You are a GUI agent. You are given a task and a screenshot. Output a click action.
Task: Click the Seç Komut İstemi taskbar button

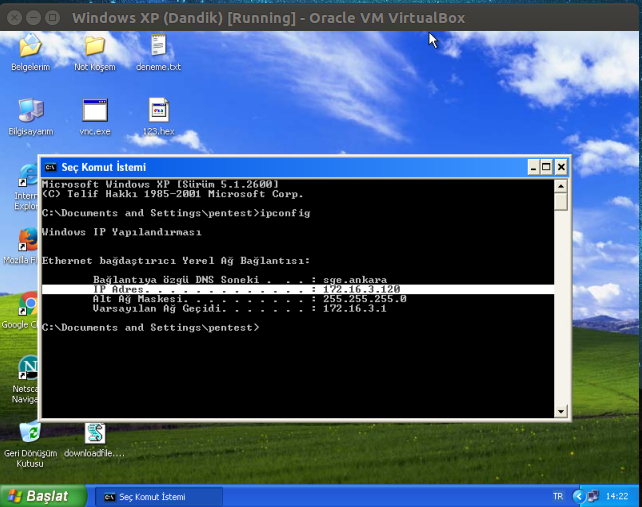click(159, 497)
